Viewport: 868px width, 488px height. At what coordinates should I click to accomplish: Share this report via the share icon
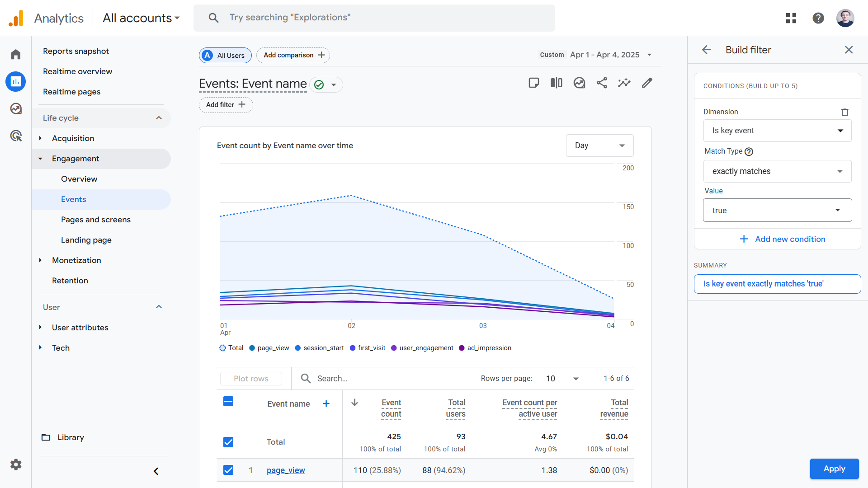coord(602,83)
